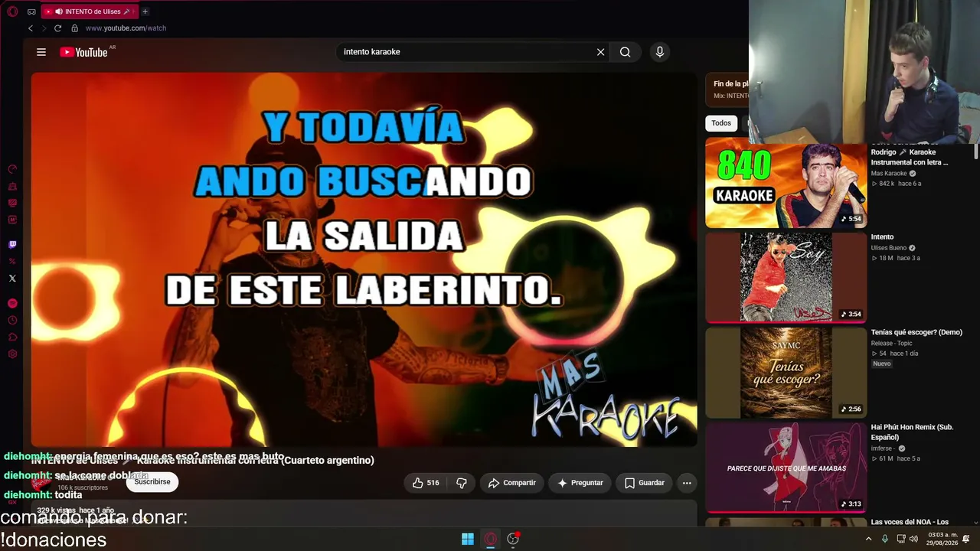The image size is (980, 551).
Task: Open the 840 Karaoke Rodrigo video thumbnail
Action: coord(786,184)
